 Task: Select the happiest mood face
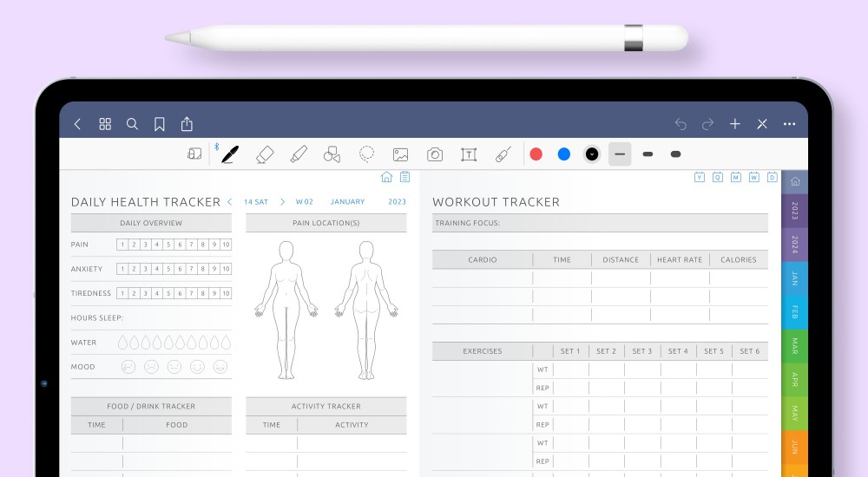[220, 367]
